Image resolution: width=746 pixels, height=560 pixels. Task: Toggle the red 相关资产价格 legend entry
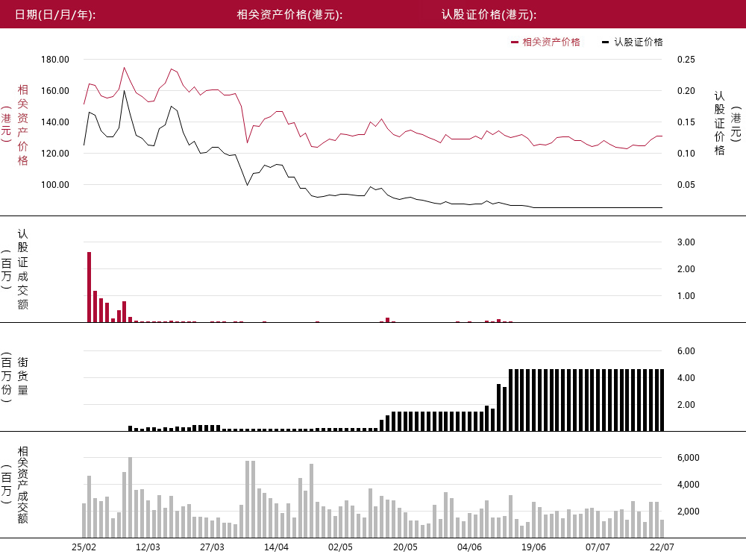point(546,42)
